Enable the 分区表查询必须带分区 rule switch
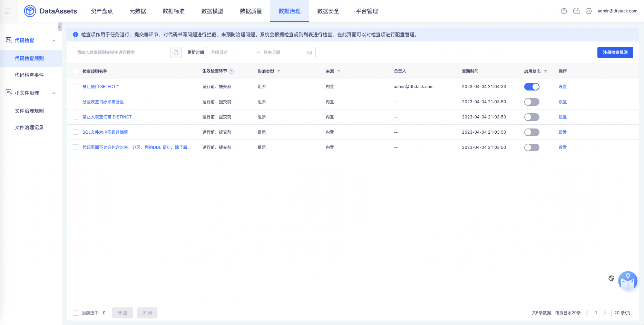The height and width of the screenshot is (325, 644). point(532,102)
